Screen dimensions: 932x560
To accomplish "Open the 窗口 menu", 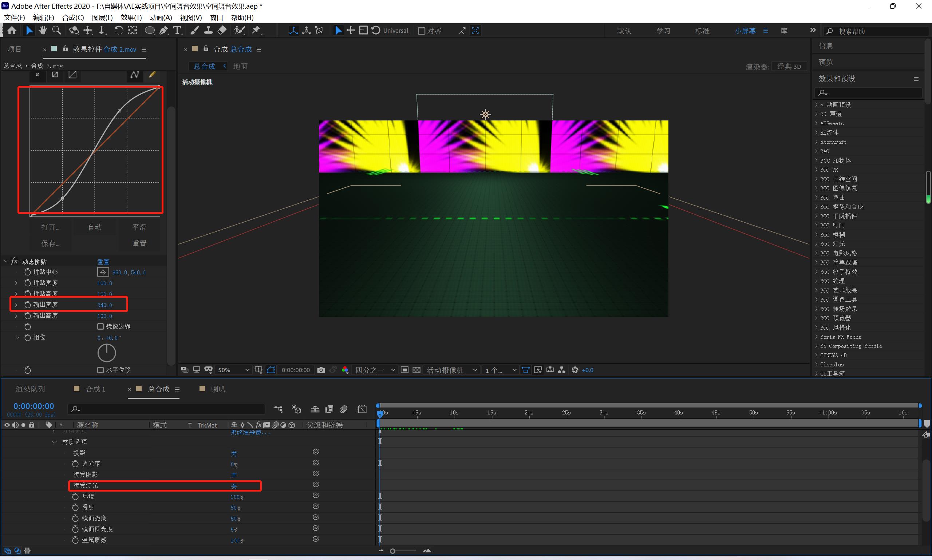I will pyautogui.click(x=217, y=18).
